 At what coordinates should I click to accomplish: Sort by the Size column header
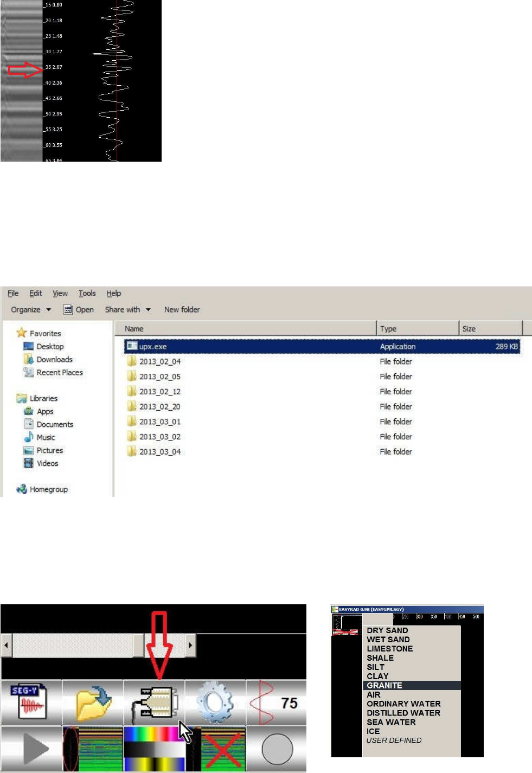click(491, 328)
